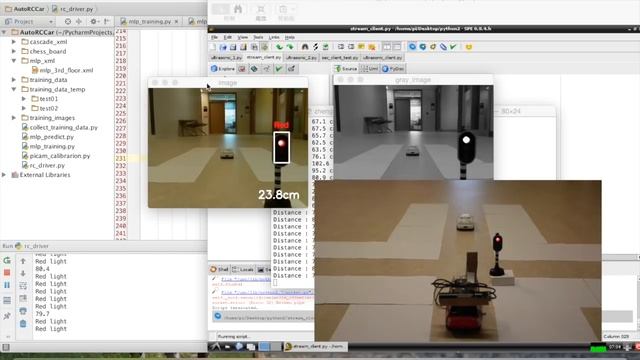Click green checkmark icon in SPE top toolbar
This screenshot has width=640, height=360.
(453, 47)
